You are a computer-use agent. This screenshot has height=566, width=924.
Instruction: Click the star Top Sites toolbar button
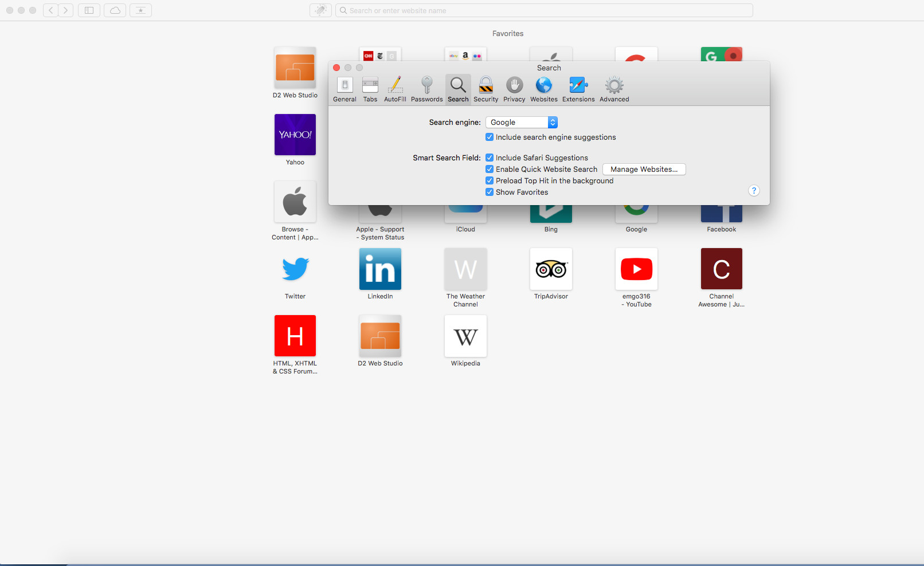coord(140,10)
